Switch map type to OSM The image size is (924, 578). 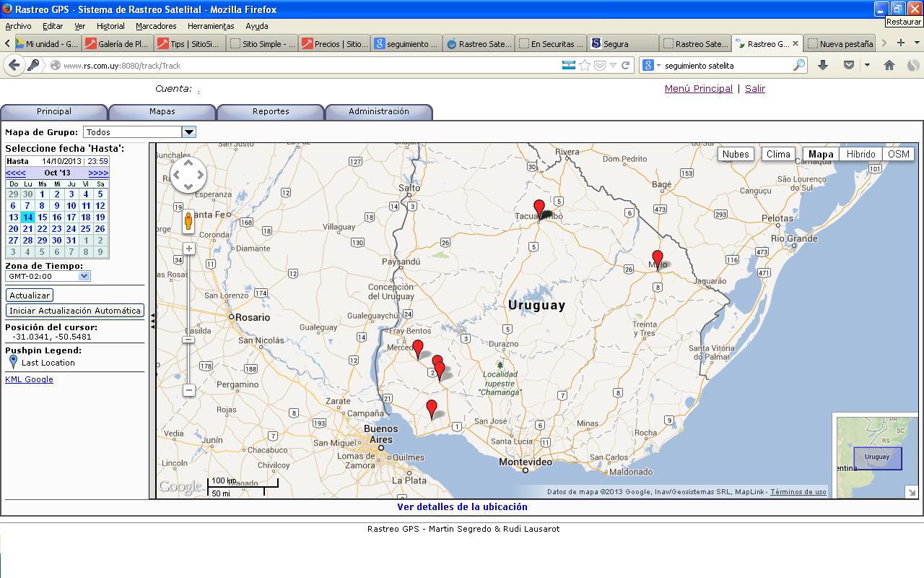(x=899, y=154)
